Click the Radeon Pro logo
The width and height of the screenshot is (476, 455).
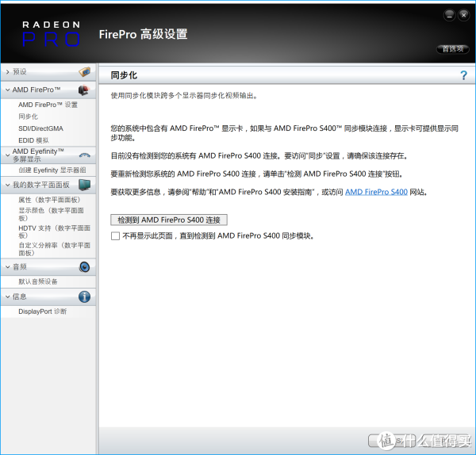(51, 33)
